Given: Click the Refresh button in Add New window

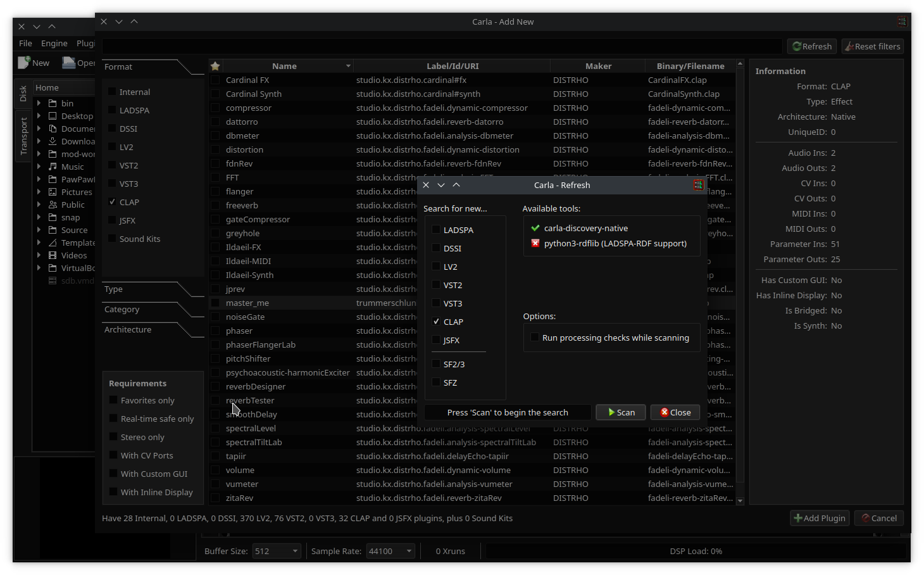Looking at the screenshot, I should click(x=812, y=46).
